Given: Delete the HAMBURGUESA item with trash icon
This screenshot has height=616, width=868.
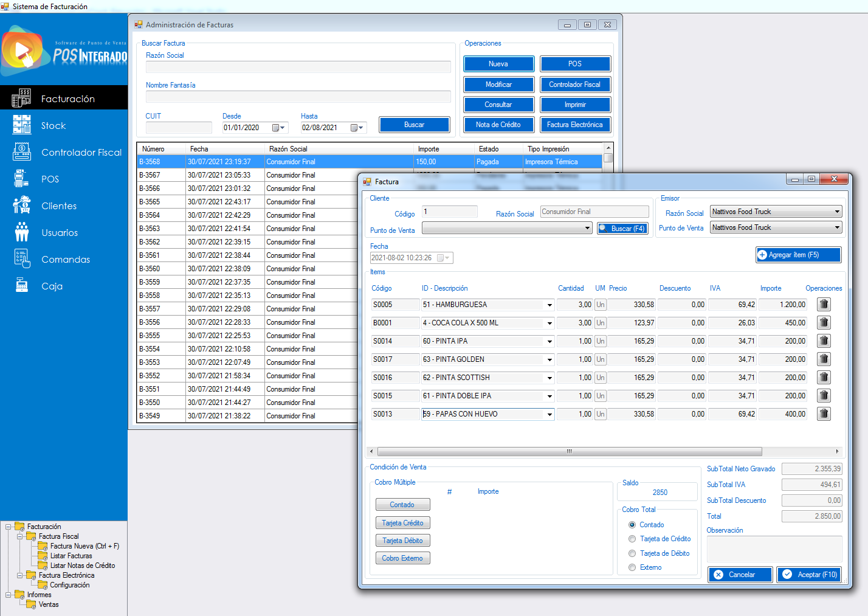Looking at the screenshot, I should click(824, 305).
